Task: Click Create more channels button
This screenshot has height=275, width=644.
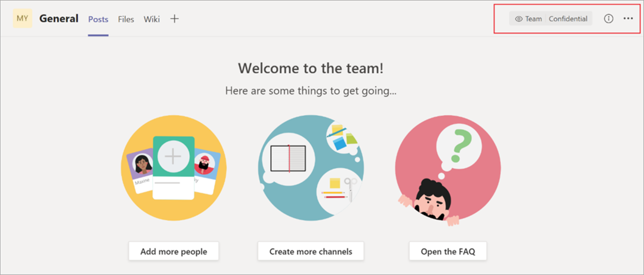Action: 311,251
